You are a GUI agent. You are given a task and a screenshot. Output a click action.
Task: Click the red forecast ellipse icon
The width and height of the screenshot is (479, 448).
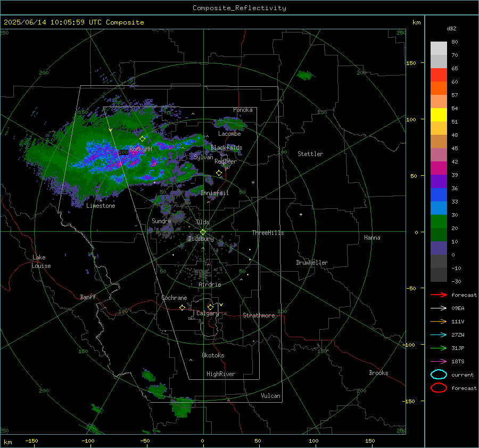tap(439, 388)
